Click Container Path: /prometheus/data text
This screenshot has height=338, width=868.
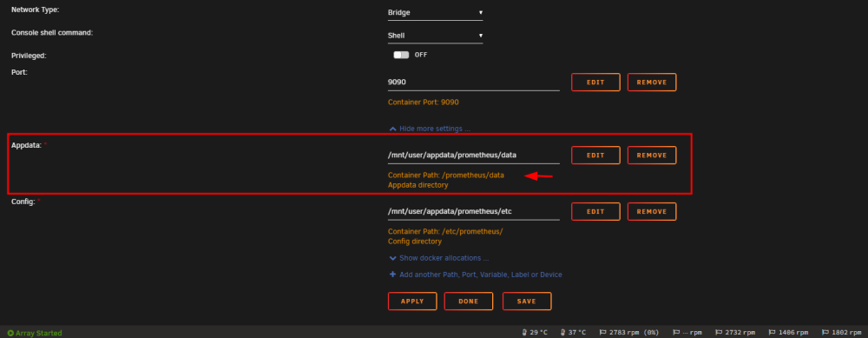tap(446, 176)
